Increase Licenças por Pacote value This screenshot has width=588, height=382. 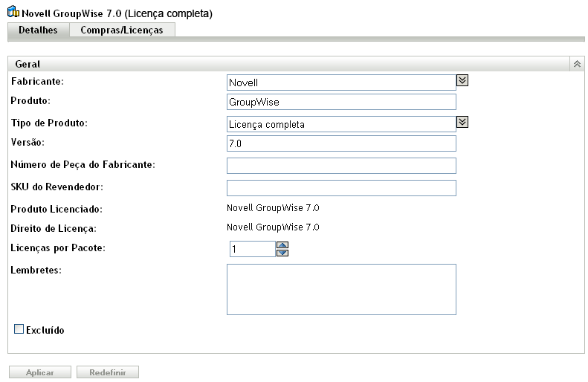tap(282, 245)
